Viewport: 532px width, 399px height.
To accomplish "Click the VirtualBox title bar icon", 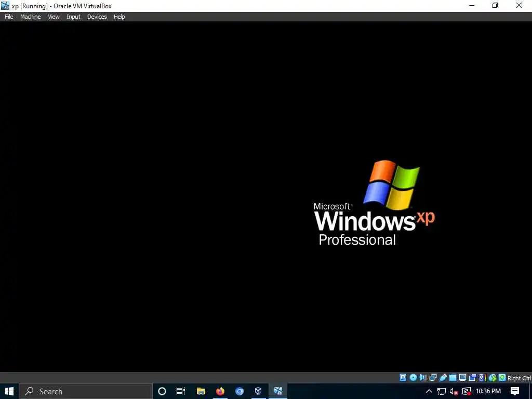I will click(x=5, y=6).
